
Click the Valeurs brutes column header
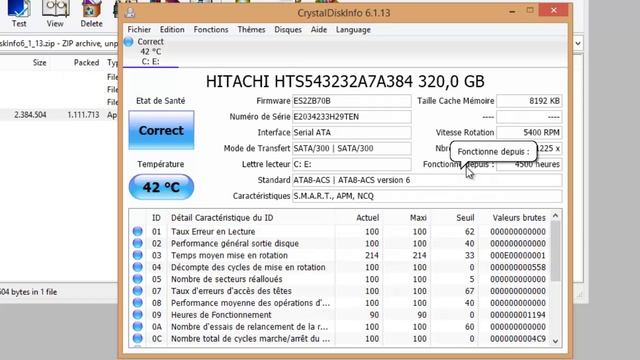pos(519,218)
